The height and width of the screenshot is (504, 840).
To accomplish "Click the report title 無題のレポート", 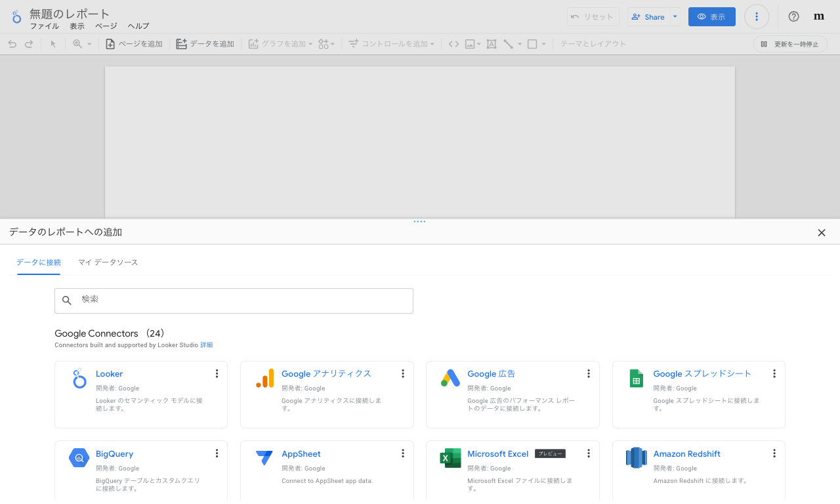I will point(70,14).
